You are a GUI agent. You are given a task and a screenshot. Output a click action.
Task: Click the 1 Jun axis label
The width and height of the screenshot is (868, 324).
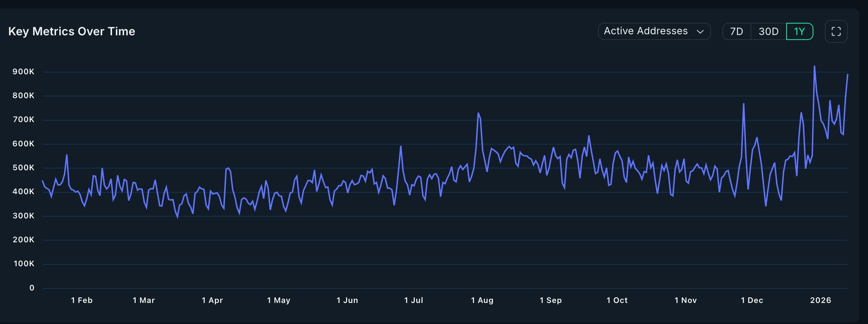pyautogui.click(x=347, y=300)
